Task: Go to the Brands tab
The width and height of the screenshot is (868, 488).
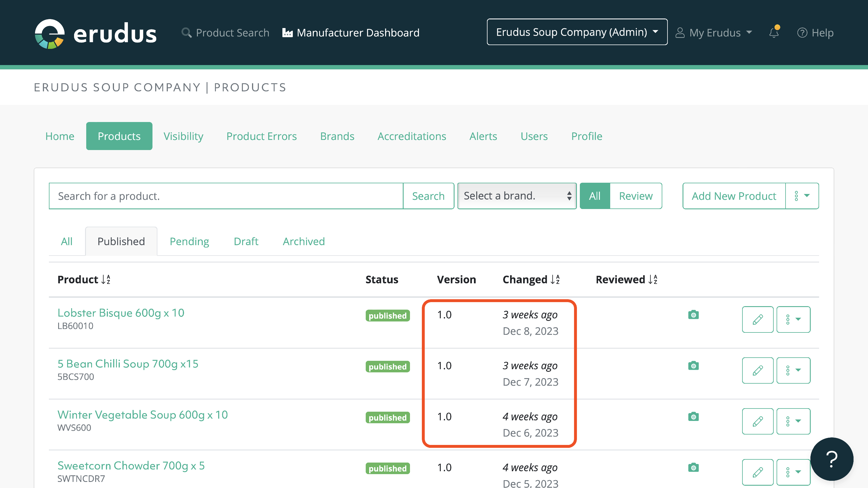Action: point(337,136)
